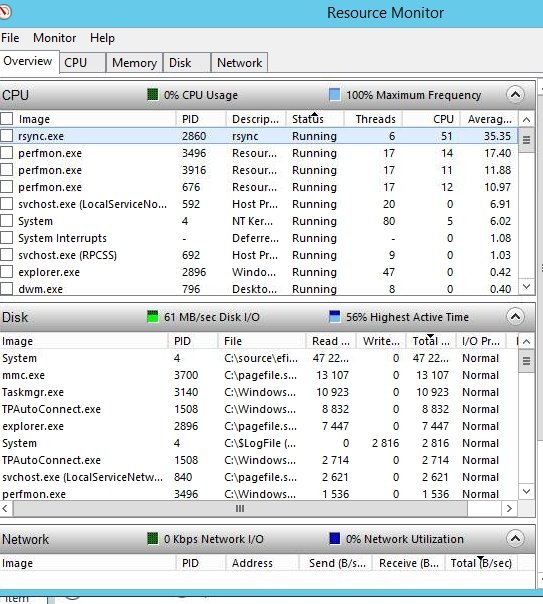543x604 pixels.
Task: Switch to the Memory tab
Action: coord(134,62)
